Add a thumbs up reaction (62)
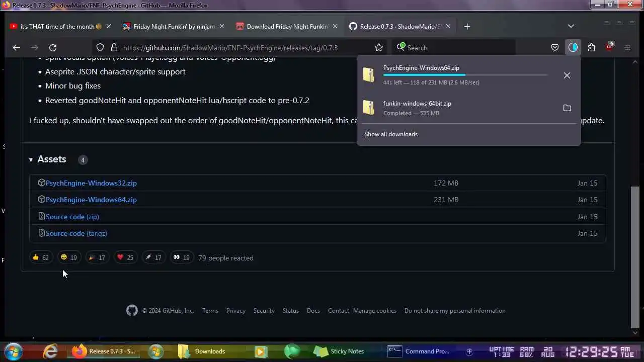The image size is (644, 362). (40, 257)
